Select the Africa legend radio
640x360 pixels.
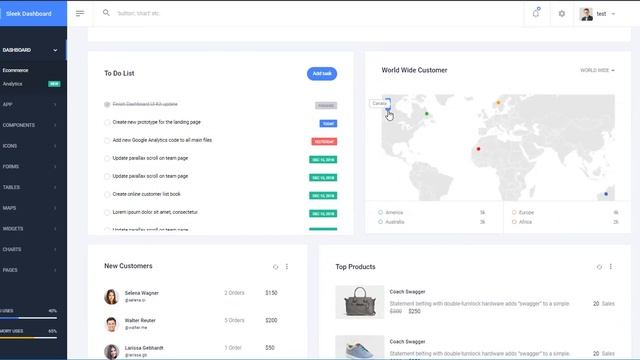(514, 222)
